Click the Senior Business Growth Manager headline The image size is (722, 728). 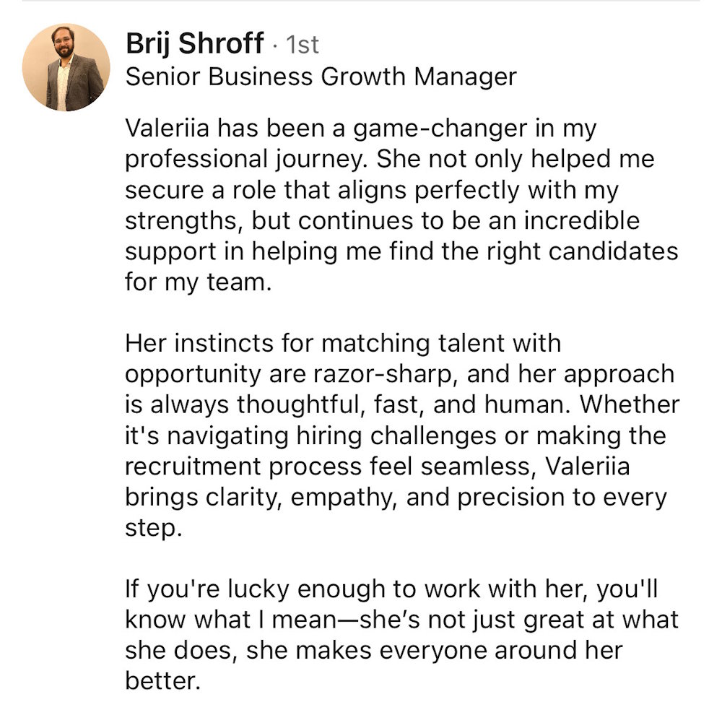321,77
